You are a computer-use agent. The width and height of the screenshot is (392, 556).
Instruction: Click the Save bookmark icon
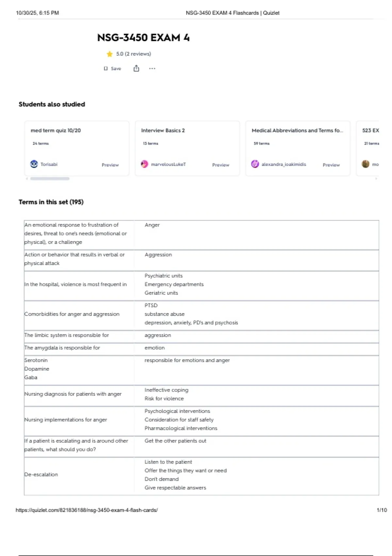pyautogui.click(x=106, y=68)
